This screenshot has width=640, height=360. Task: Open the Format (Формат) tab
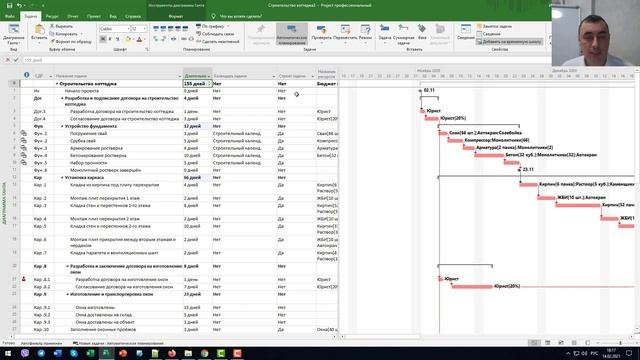[176, 16]
